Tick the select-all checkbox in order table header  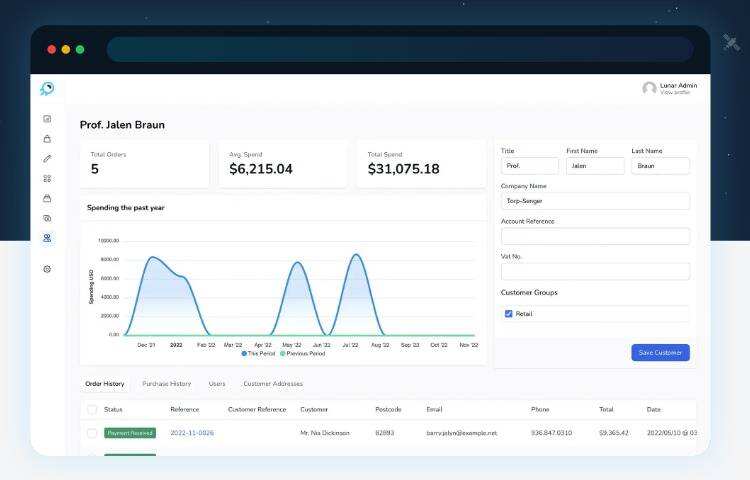pos(92,409)
